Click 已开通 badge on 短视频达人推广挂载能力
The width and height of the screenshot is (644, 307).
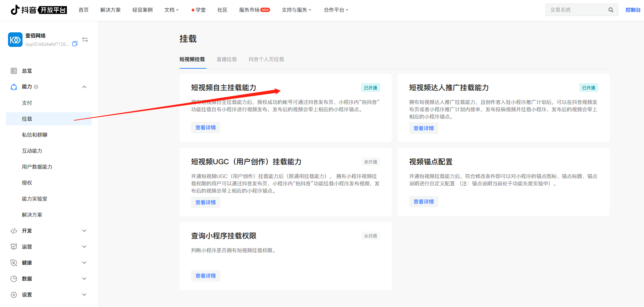click(x=589, y=88)
